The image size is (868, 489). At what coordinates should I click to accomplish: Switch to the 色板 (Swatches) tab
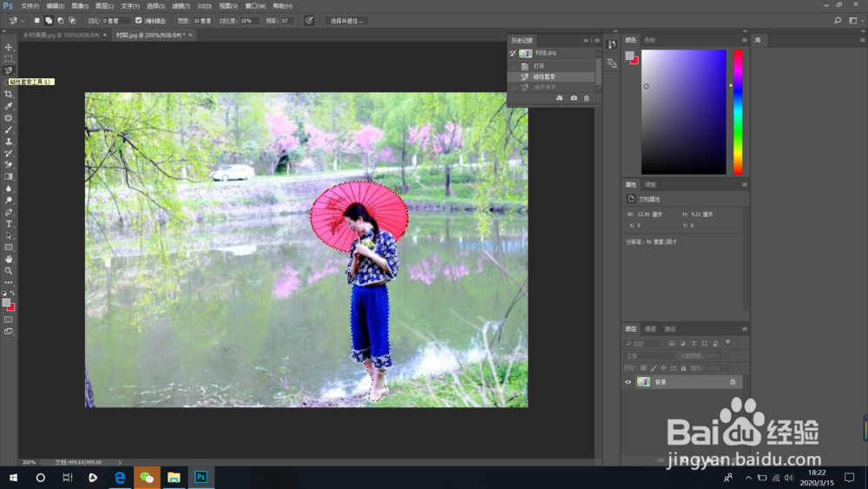649,40
